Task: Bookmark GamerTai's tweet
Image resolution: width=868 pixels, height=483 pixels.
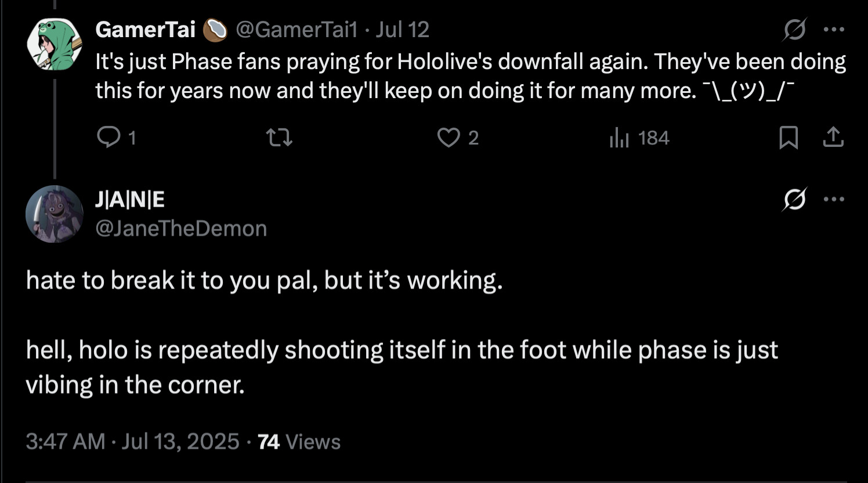Action: click(788, 138)
